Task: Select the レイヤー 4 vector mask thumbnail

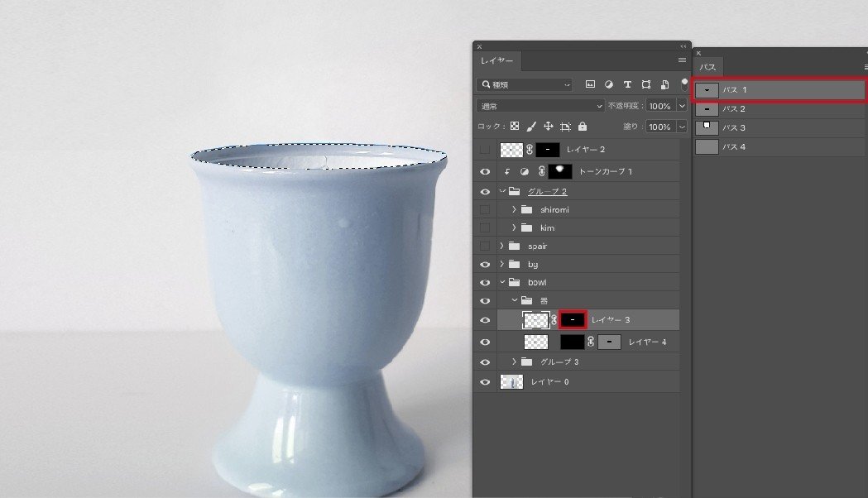Action: coord(609,342)
